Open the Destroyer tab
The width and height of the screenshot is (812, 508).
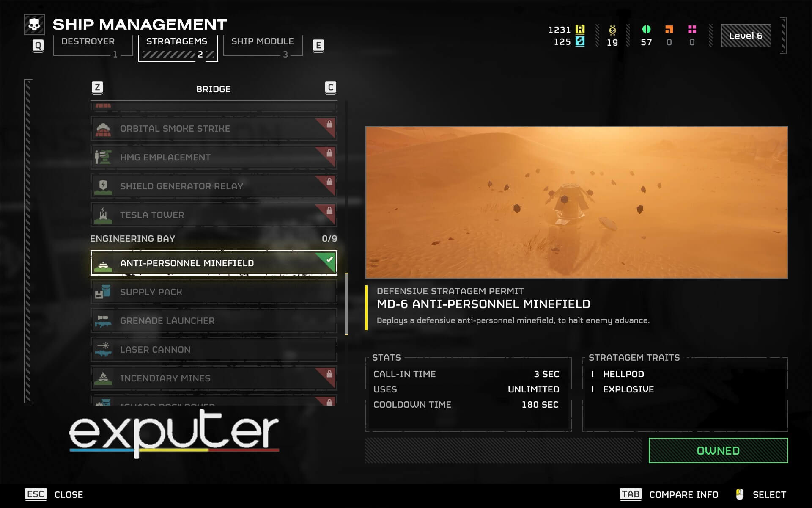pos(93,46)
